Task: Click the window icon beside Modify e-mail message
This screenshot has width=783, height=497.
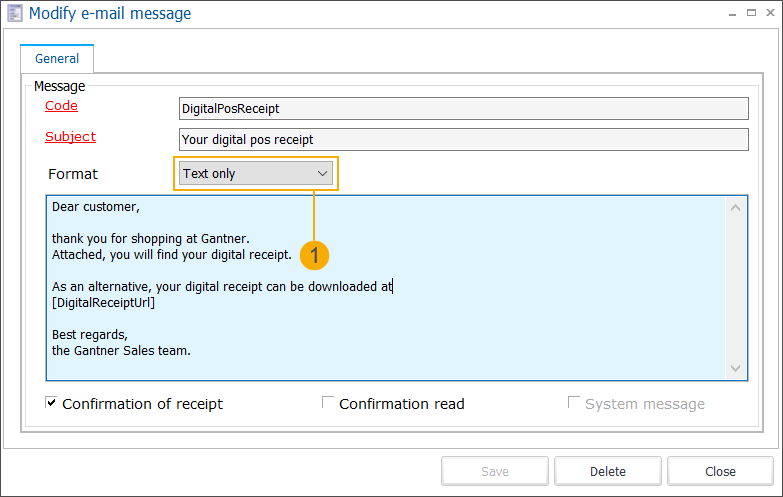Action: pos(14,13)
